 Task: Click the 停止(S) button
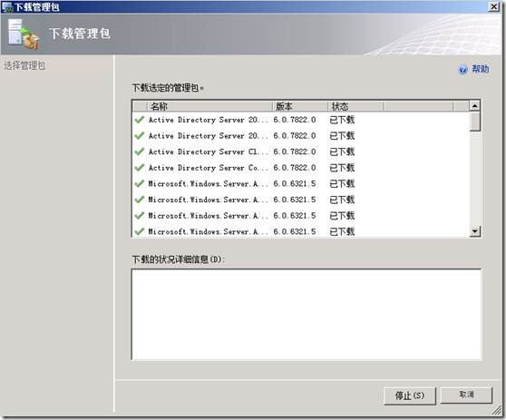click(x=410, y=396)
